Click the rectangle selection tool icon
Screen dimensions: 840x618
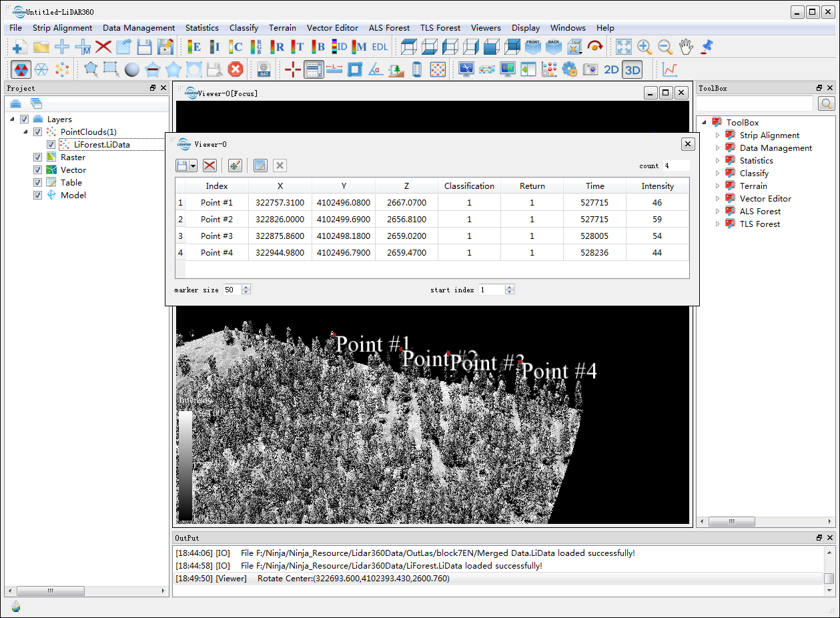pyautogui.click(x=111, y=69)
